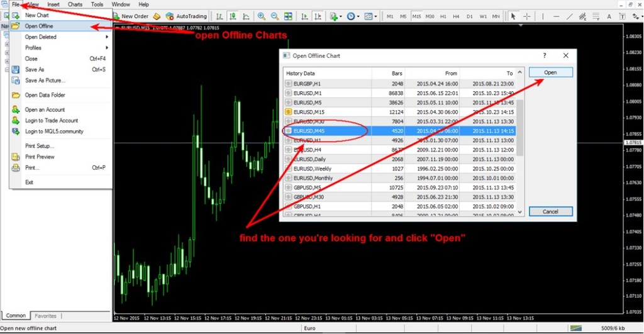Open the File menu
This screenshot has height=334, width=644.
pyautogui.click(x=16, y=4)
